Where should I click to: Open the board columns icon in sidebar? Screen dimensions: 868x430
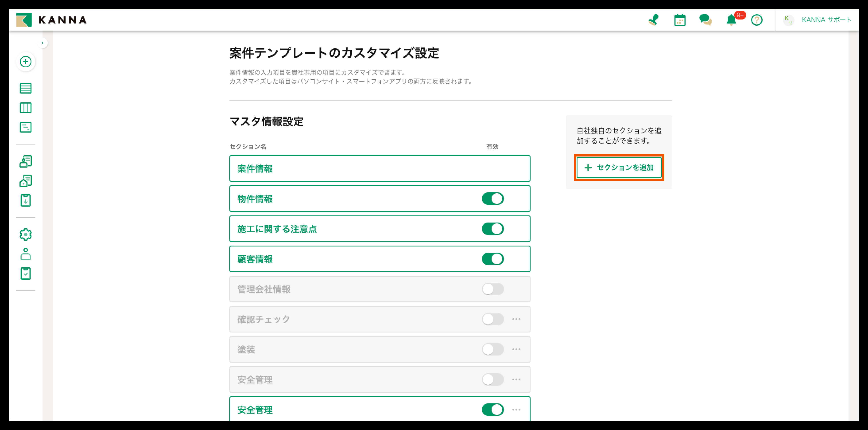(x=26, y=108)
